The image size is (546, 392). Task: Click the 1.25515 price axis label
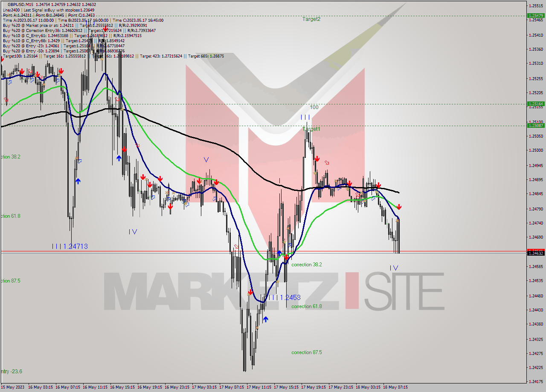536,6
